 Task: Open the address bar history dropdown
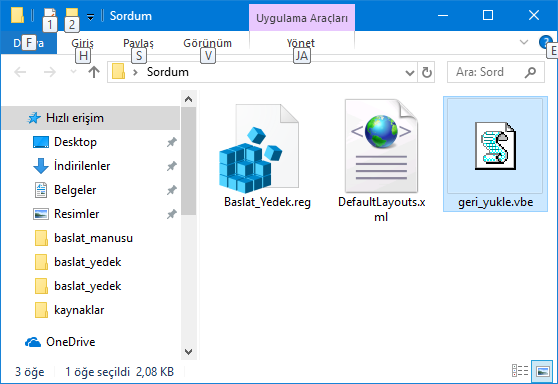click(x=410, y=73)
